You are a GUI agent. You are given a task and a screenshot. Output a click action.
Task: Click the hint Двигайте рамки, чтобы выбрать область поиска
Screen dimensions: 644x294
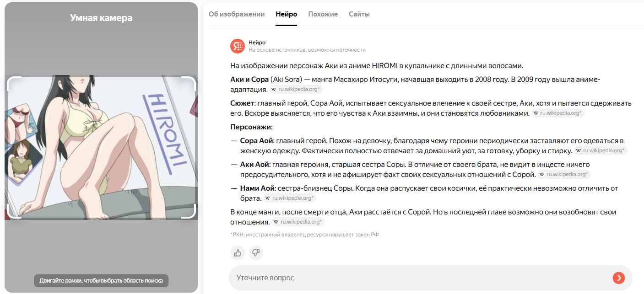click(x=101, y=280)
